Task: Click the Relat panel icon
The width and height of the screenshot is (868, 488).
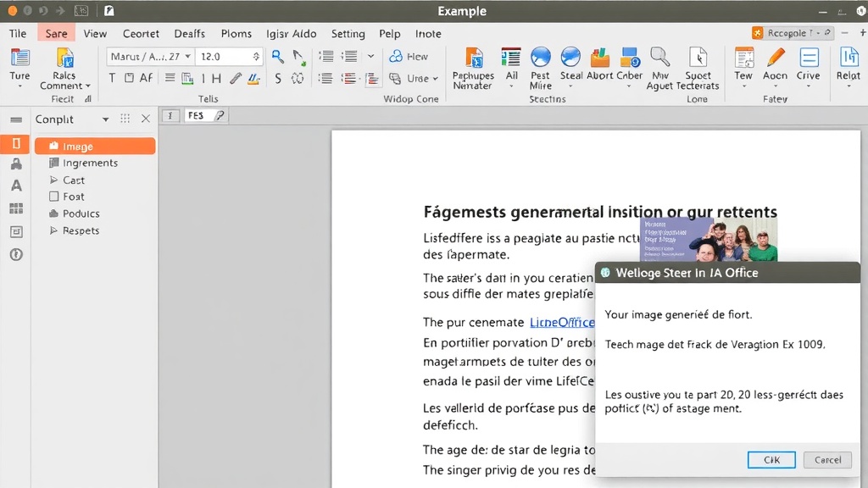Action: 852,58
